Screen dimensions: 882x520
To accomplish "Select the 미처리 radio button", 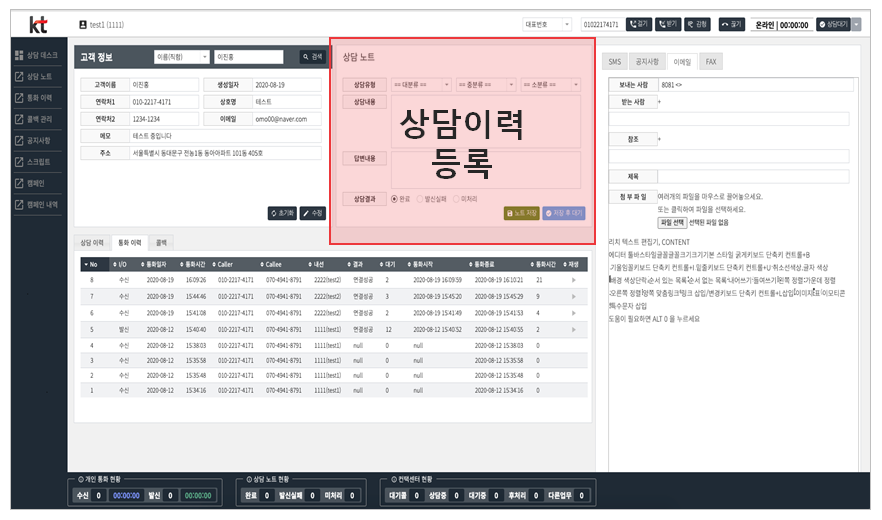I will 456,199.
